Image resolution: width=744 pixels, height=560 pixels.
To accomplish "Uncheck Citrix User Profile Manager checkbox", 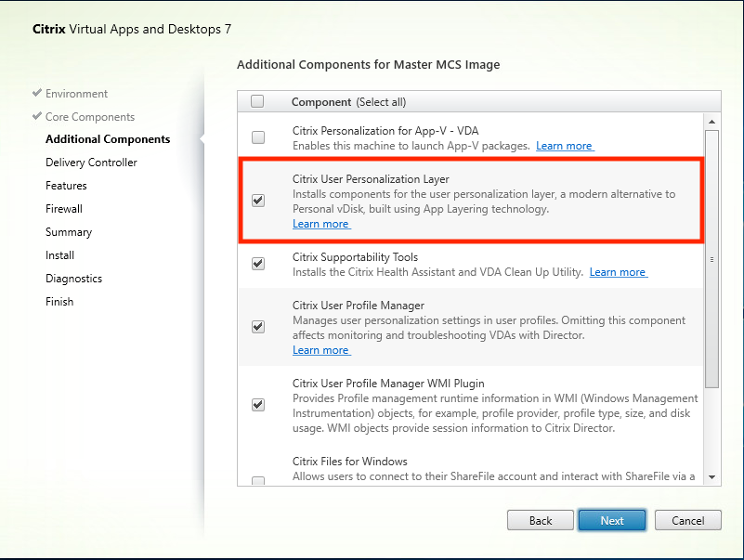I will (258, 327).
